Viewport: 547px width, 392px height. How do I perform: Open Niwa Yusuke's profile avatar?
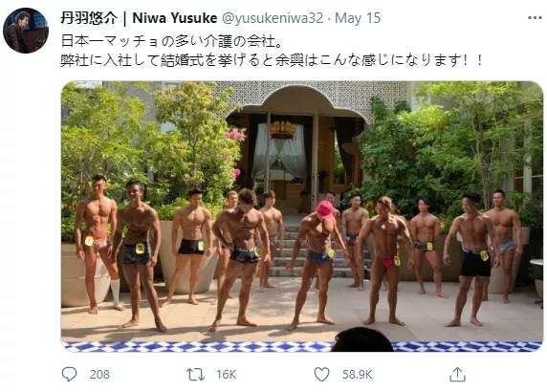(x=26, y=31)
